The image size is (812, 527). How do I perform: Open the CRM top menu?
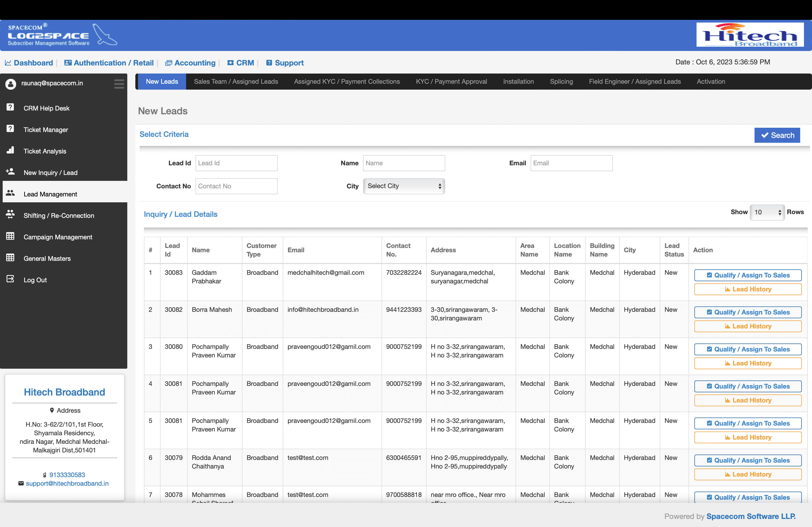241,63
